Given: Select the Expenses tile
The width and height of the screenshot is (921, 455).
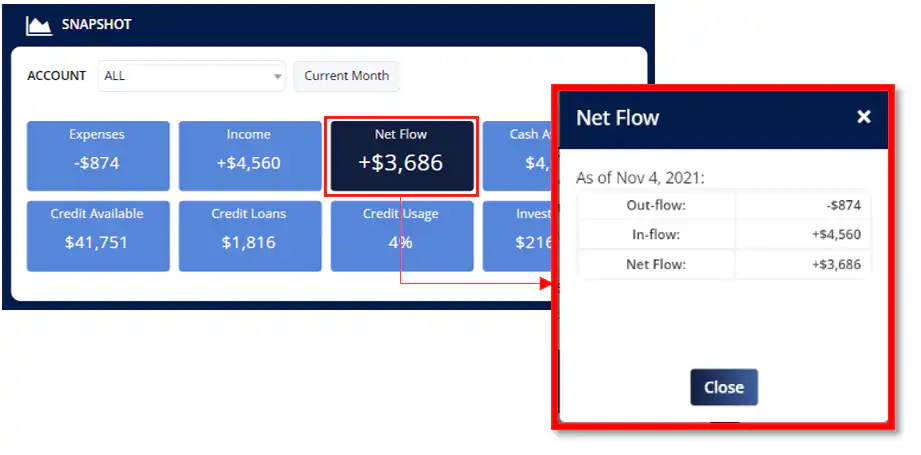Looking at the screenshot, I should (97, 155).
